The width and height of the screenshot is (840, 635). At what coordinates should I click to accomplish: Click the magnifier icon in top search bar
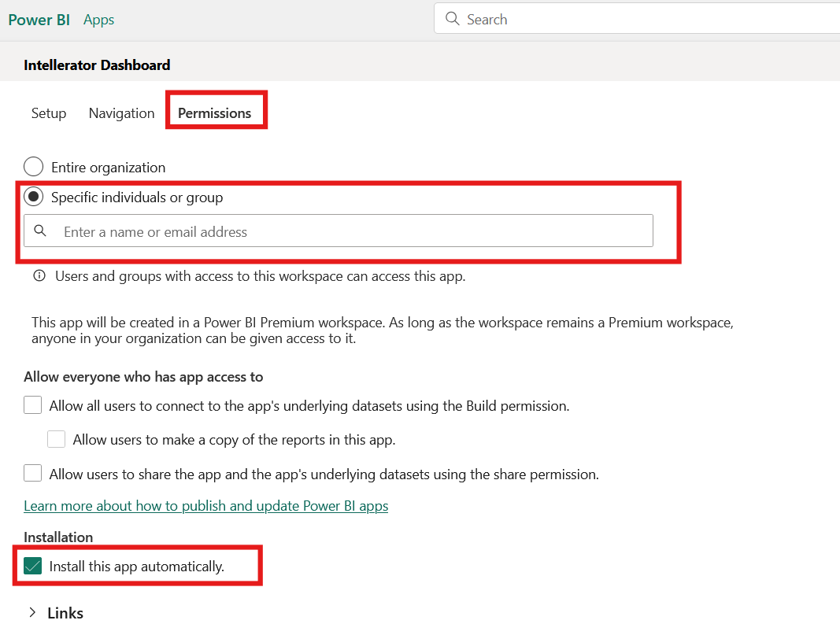pyautogui.click(x=452, y=19)
